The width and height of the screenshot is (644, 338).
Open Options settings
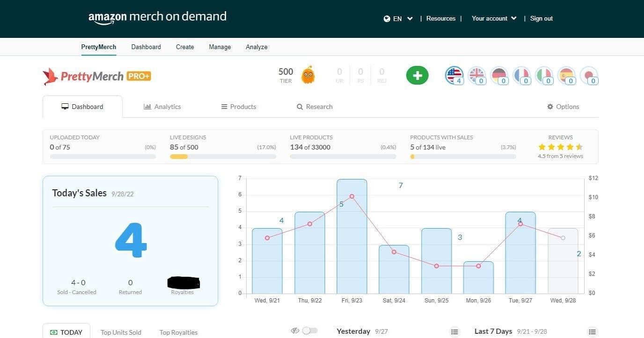click(563, 107)
